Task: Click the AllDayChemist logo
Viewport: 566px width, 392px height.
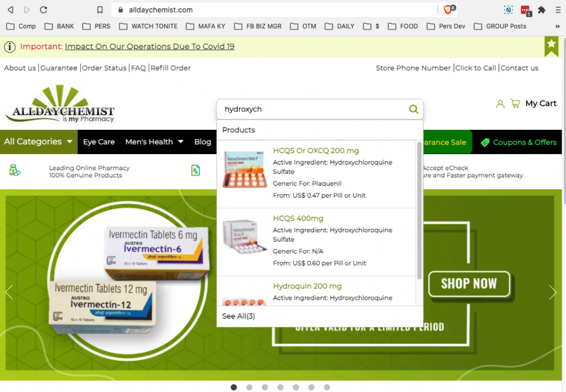Action: click(60, 104)
